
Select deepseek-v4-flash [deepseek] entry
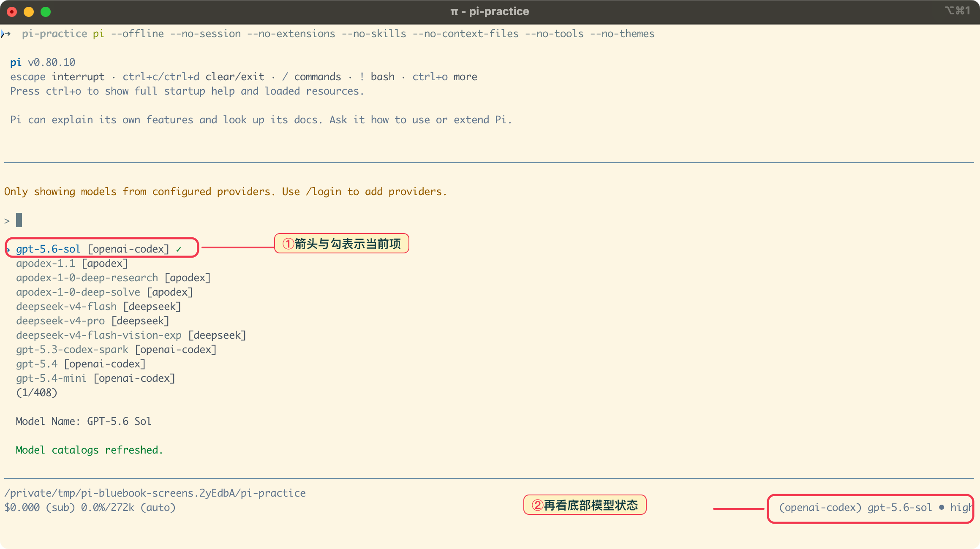pyautogui.click(x=98, y=306)
